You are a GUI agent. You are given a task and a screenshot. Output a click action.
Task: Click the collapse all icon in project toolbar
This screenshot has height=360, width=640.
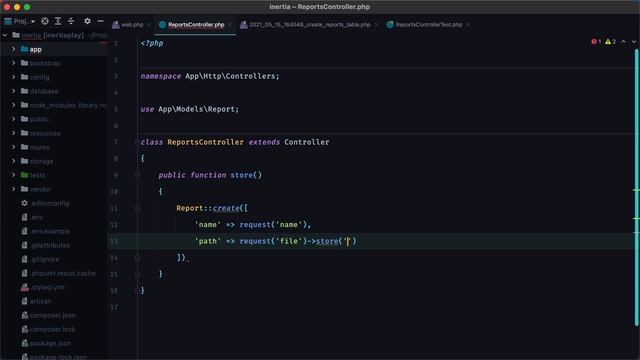click(71, 21)
